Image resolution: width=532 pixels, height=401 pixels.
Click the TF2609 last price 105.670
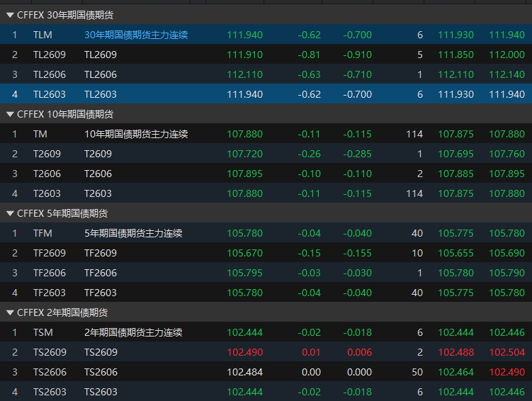(244, 253)
